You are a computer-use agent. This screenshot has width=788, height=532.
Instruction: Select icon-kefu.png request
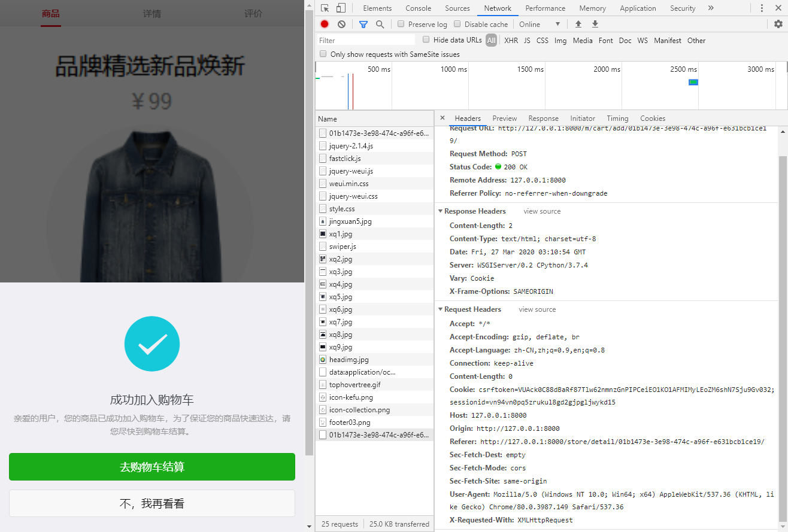click(x=374, y=397)
